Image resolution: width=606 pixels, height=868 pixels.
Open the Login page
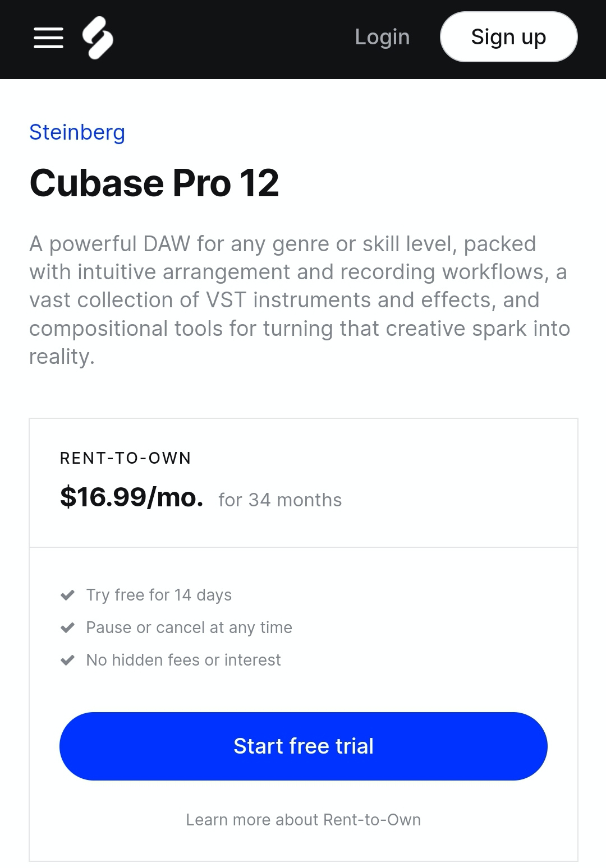click(382, 37)
